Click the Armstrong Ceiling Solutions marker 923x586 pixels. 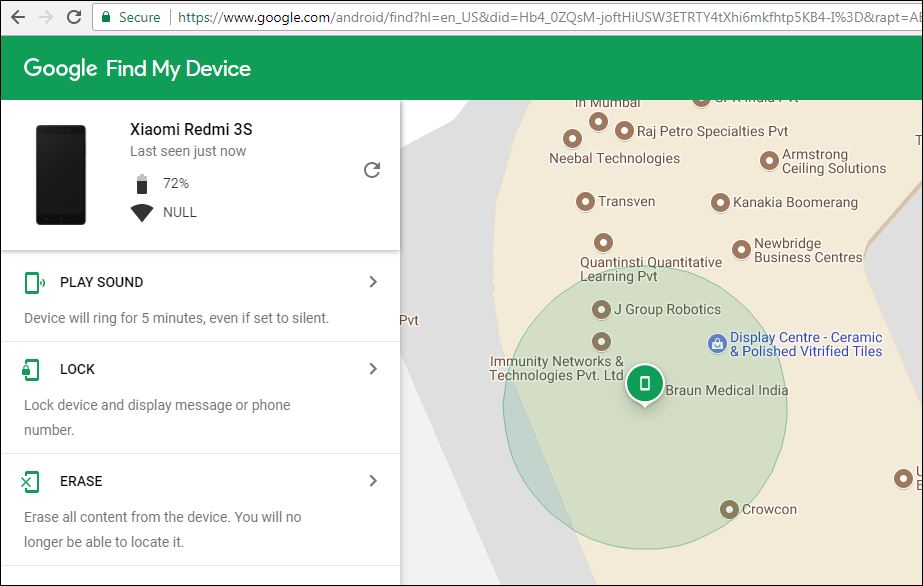pos(769,160)
